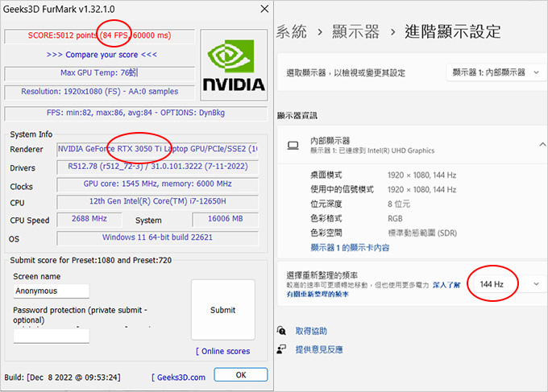Screen dimensions: 548x392
Task: Click the Drivers R512.78 field
Action: 158,167
